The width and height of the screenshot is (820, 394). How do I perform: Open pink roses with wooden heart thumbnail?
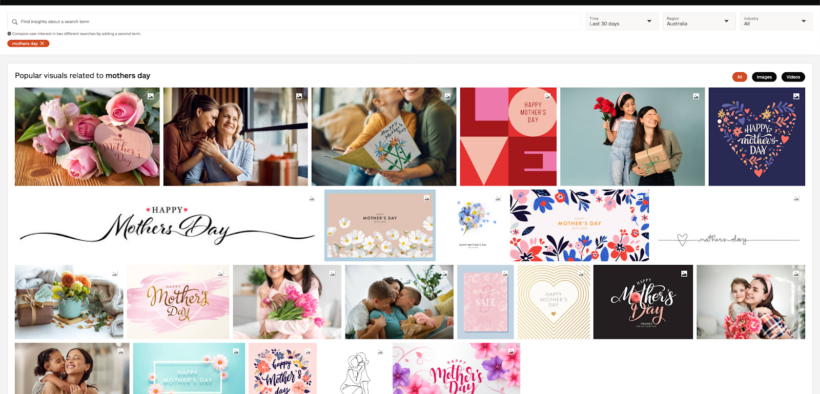(x=87, y=137)
